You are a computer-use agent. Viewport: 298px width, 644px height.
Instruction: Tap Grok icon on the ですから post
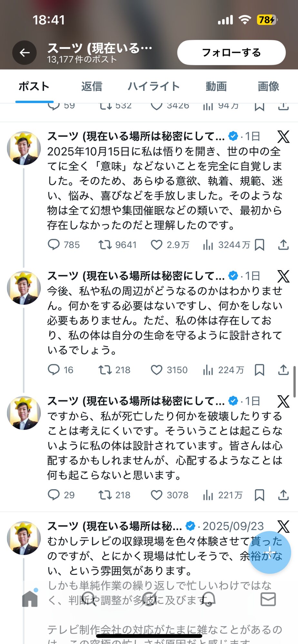283,401
